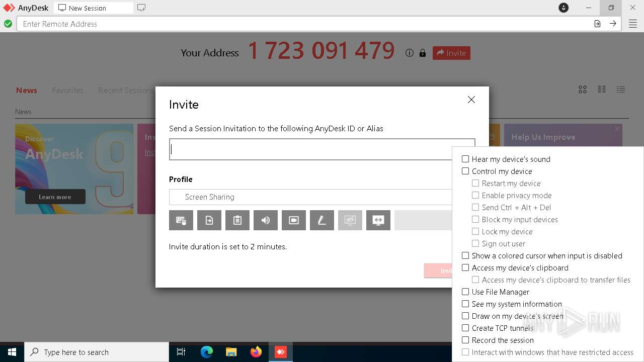The image size is (644, 362).
Task: Enable Hear my device's sound
Action: coord(465,159)
